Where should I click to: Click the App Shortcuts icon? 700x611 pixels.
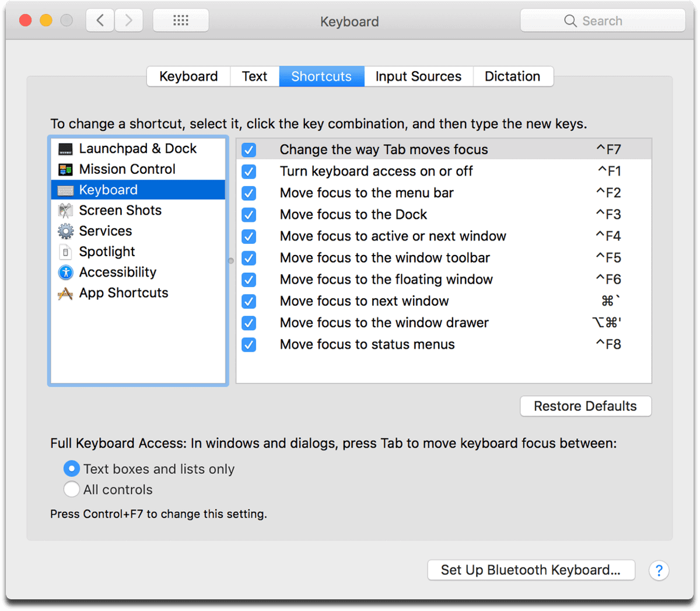[x=65, y=293]
